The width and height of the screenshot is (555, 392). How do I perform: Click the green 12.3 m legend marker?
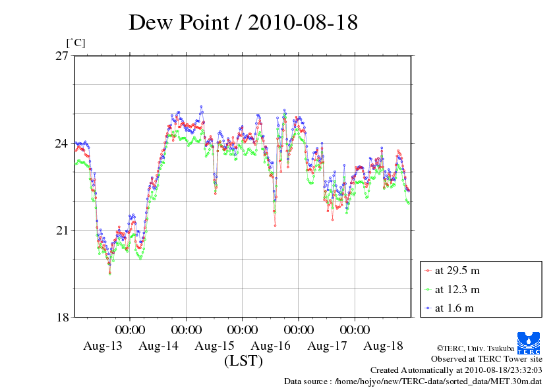coord(428,290)
